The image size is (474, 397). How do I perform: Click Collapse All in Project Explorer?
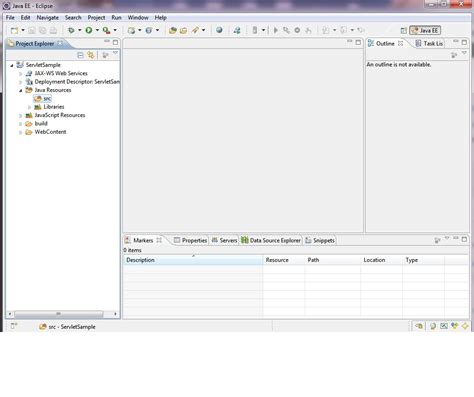coord(80,55)
